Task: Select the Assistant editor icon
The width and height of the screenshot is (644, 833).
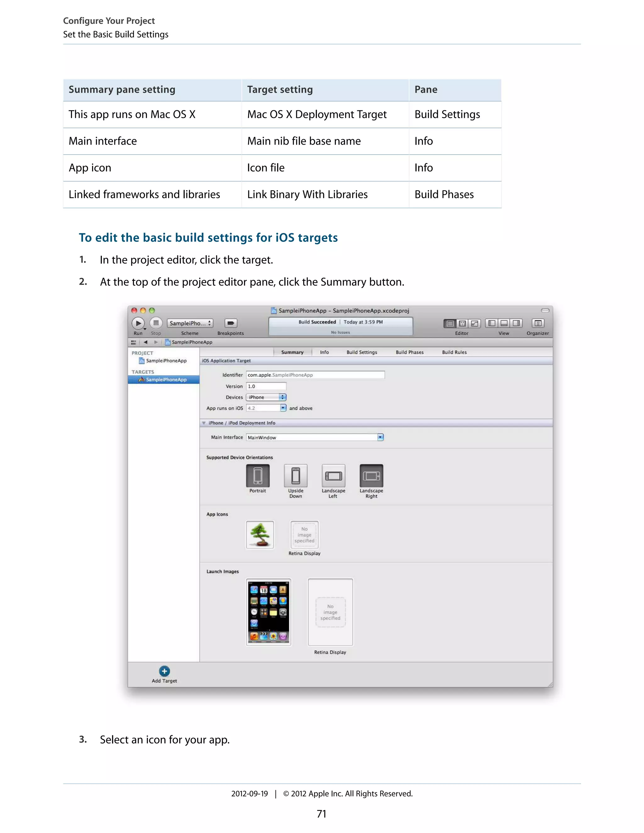Action: (462, 323)
